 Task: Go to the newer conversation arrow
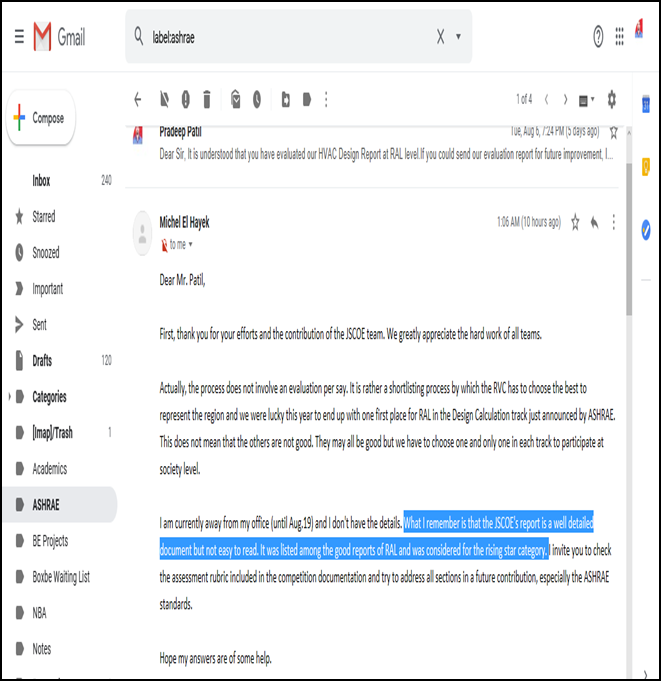[x=547, y=100]
